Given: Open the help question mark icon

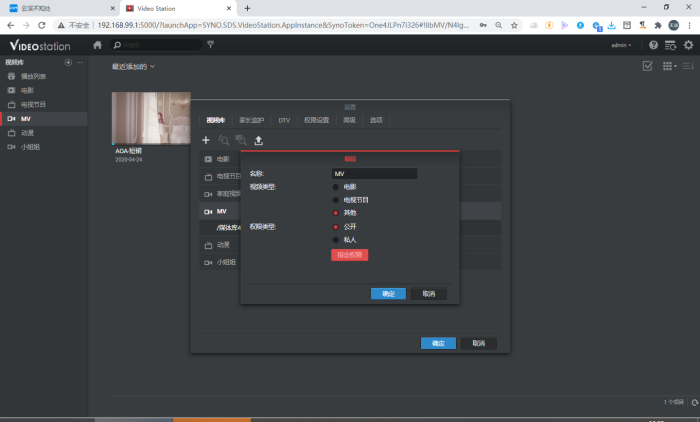Looking at the screenshot, I should [x=653, y=45].
